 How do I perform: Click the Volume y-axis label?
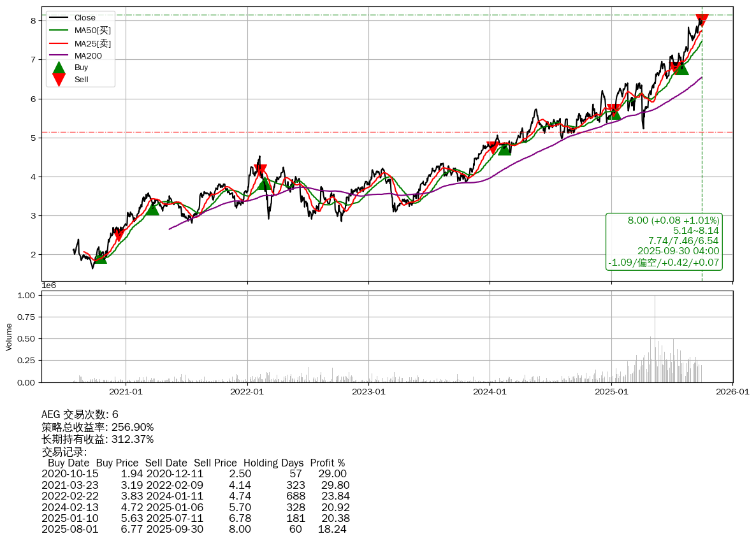point(9,336)
